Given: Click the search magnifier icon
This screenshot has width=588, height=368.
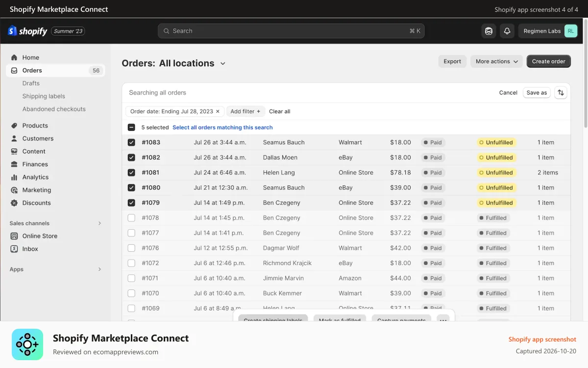Looking at the screenshot, I should tap(167, 31).
